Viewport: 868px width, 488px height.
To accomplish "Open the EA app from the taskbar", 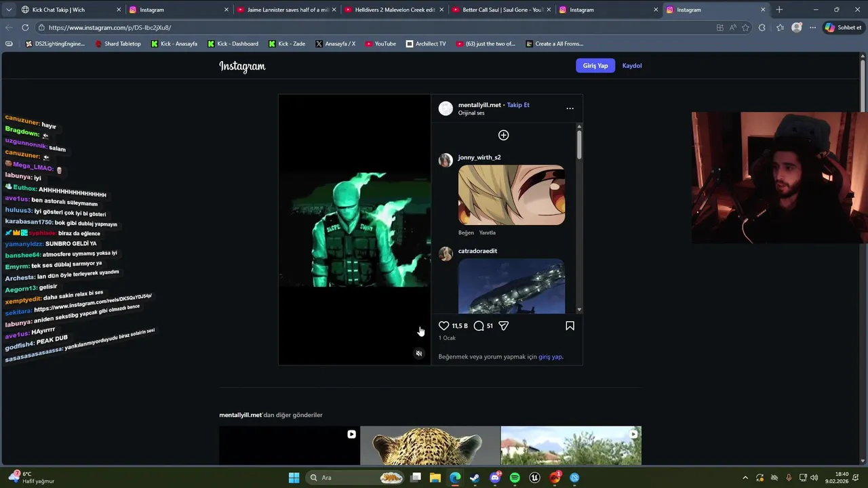I will click(555, 478).
